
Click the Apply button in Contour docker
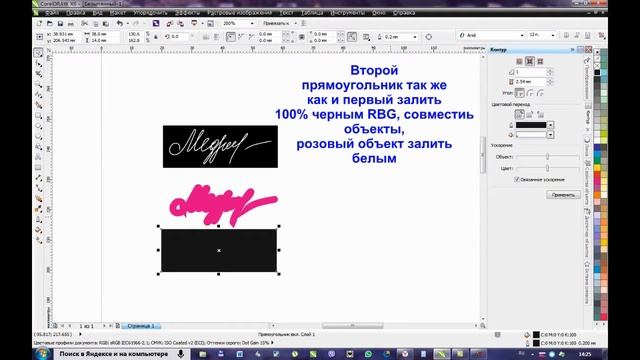[563, 195]
